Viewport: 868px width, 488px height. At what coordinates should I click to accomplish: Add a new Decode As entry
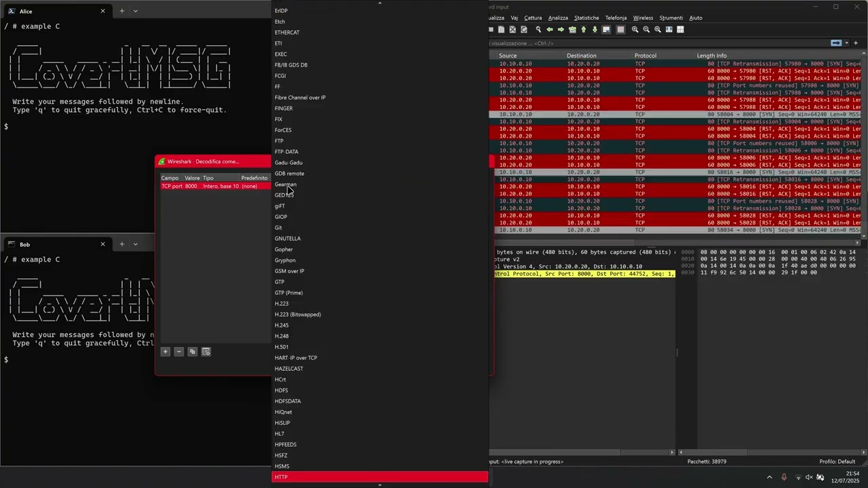165,352
